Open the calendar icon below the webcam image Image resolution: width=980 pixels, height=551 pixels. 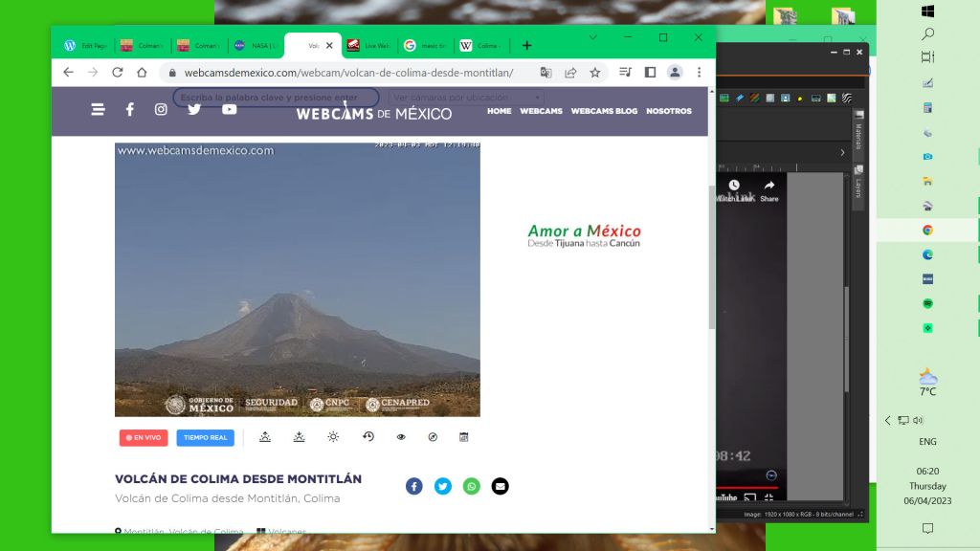(463, 437)
